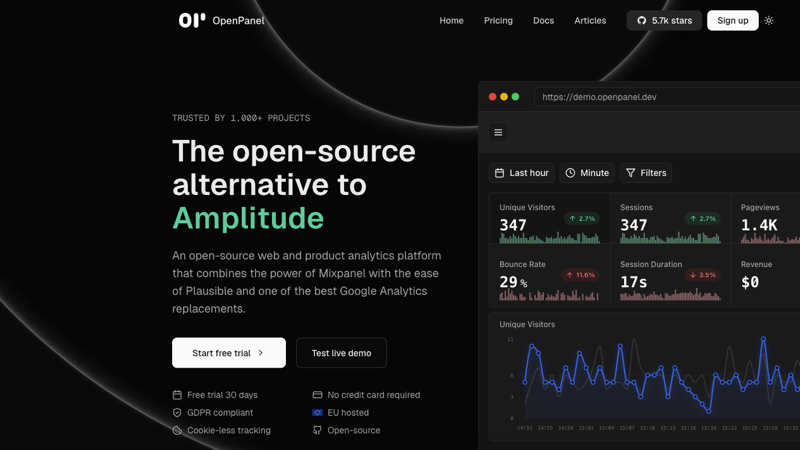Click the 2.7% change badge in Unique Visitors

582,218
